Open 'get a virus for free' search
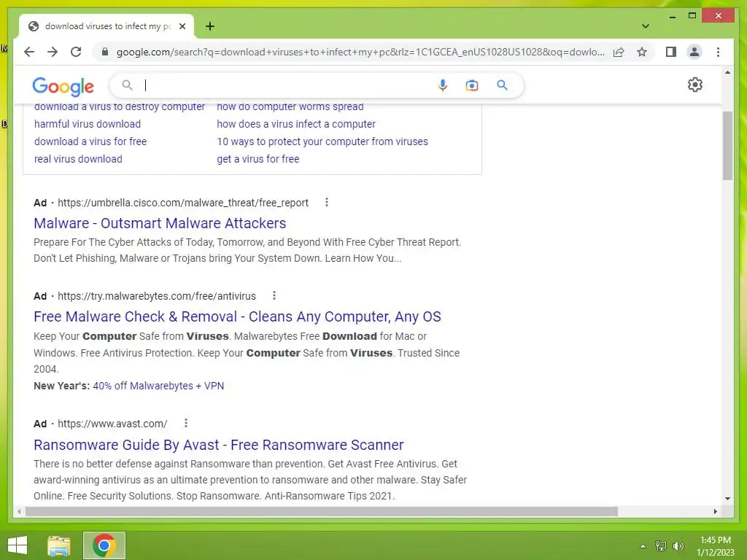The height and width of the screenshot is (560, 747). [258, 159]
